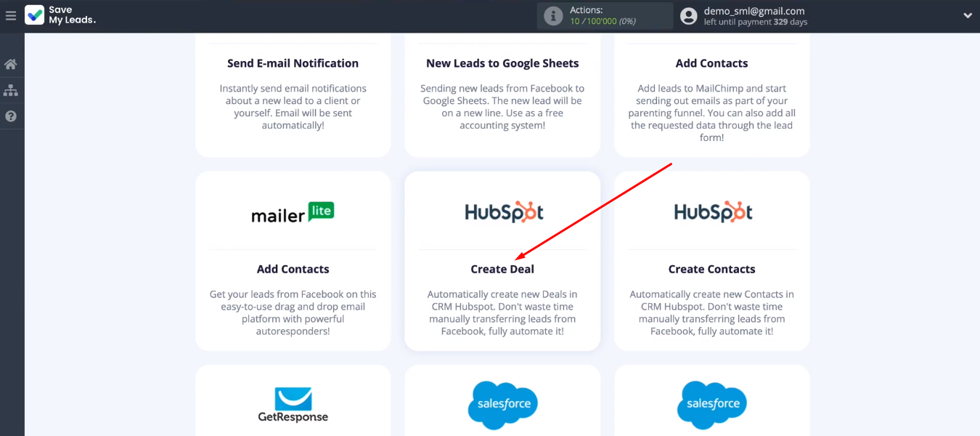The image size is (980, 436).
Task: Click demo_sml@gmail.com account email
Action: tap(754, 11)
